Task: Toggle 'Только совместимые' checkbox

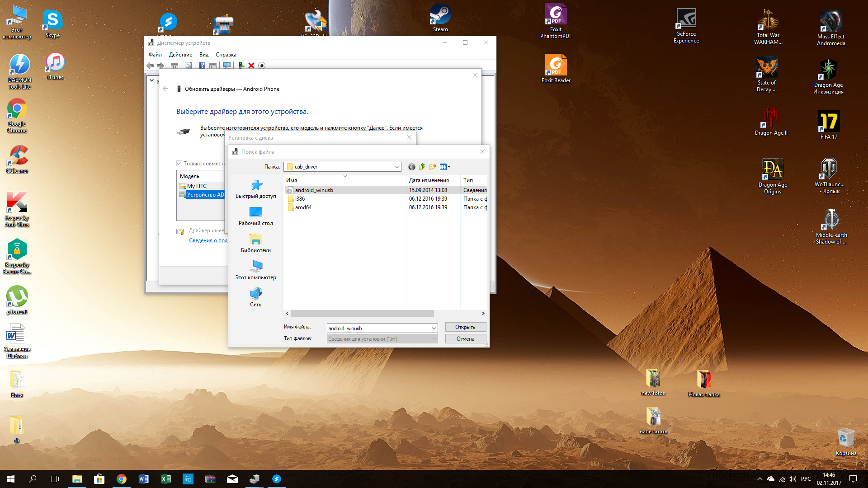Action: tap(179, 164)
